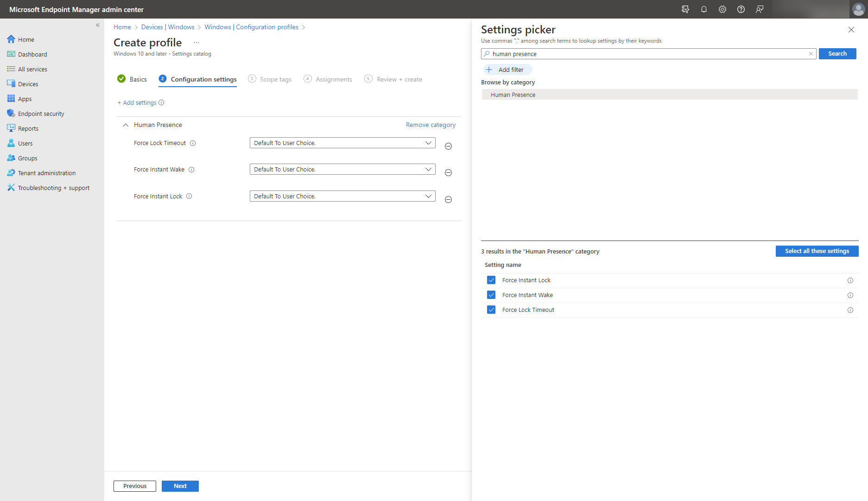Go to the Scope tags step

click(x=270, y=79)
